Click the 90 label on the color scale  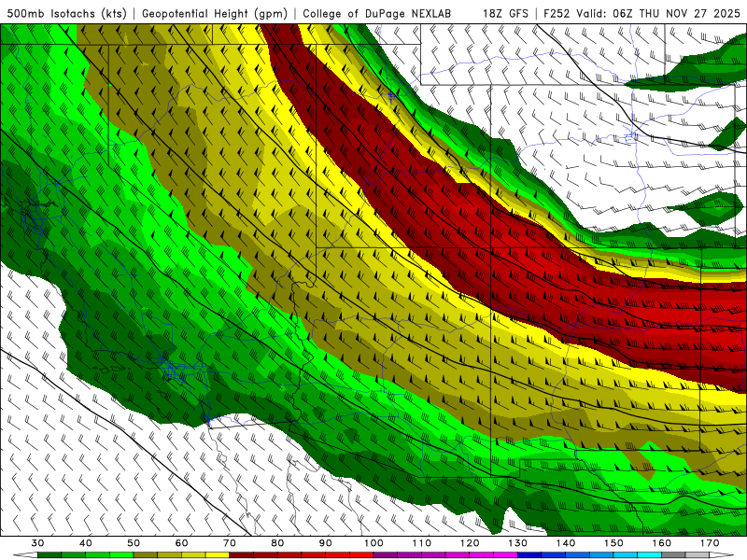pos(326,543)
